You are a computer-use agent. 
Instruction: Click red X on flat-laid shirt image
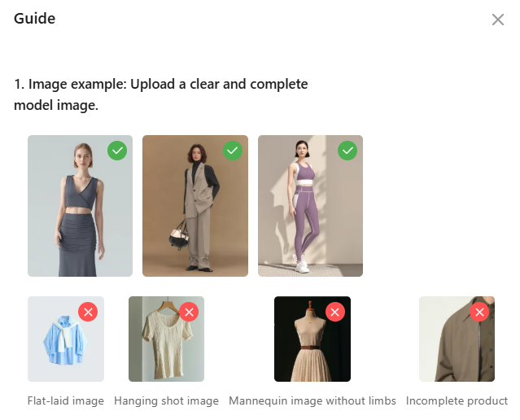(x=88, y=312)
